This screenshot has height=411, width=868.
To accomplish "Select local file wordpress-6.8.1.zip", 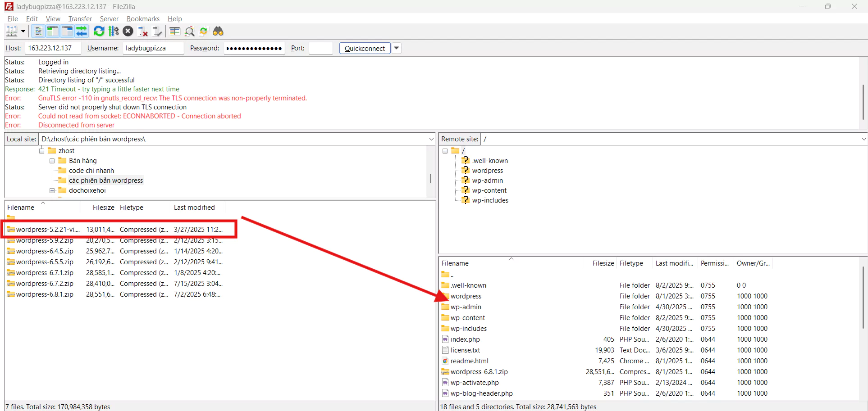I will click(x=115, y=294).
